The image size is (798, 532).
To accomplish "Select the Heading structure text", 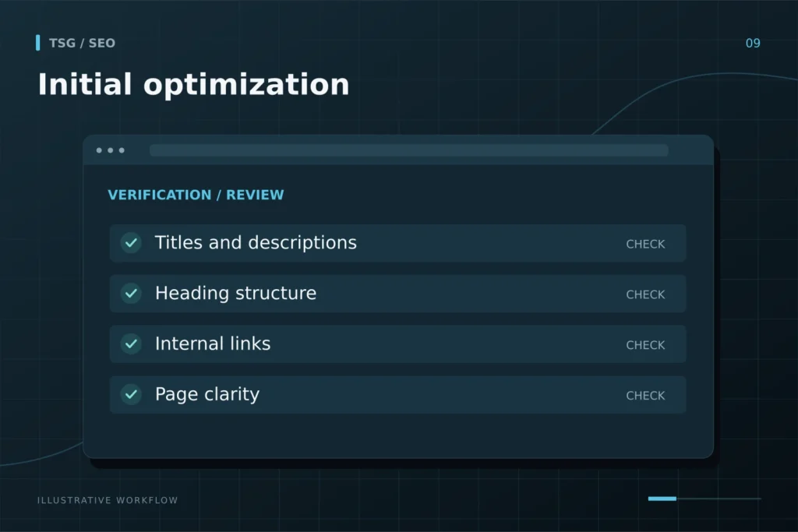I will 235,293.
